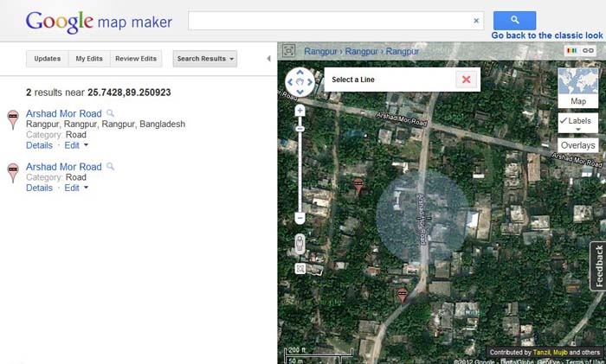The image size is (606, 364).
Task: Close the Select a Line dialog
Action: pos(466,80)
